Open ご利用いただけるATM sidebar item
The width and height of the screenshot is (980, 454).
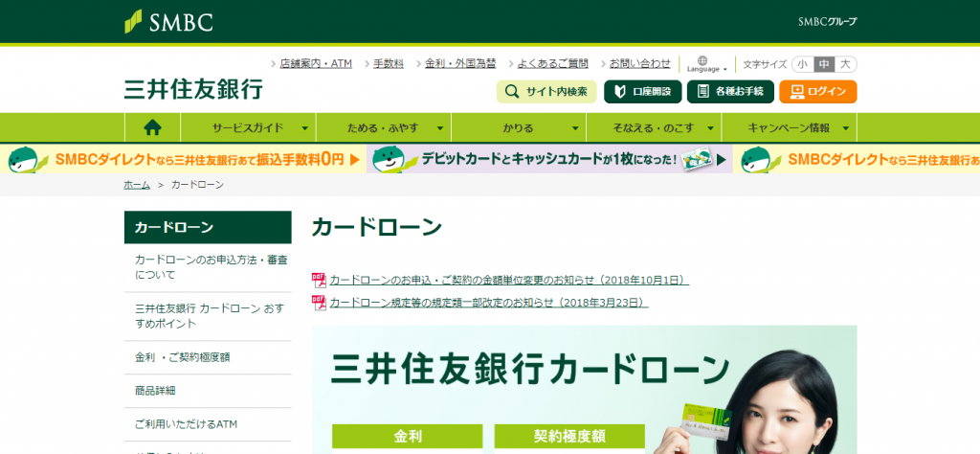[x=208, y=424]
